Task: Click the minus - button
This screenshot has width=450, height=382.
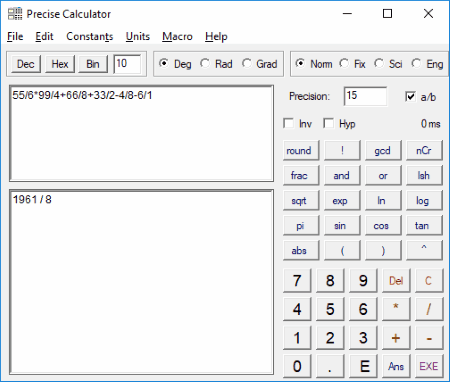Action: click(429, 338)
